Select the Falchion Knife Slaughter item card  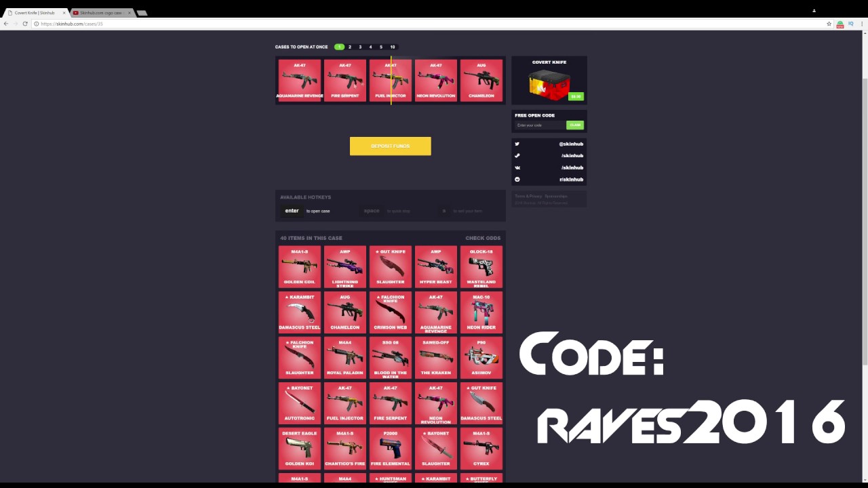(x=300, y=358)
